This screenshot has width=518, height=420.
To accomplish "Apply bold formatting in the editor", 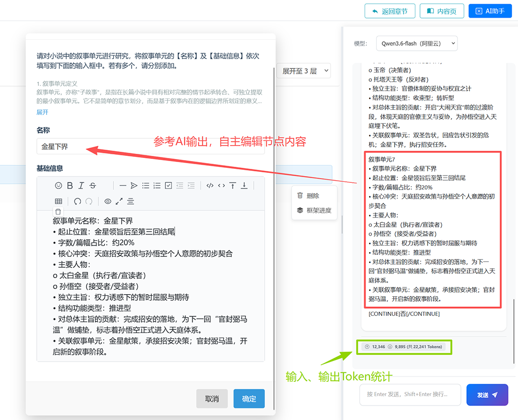I will (70, 185).
